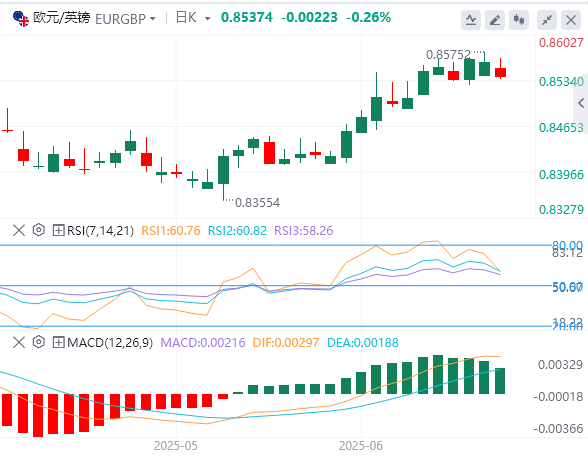Select the MACD(12,26,9) indicator label
The width and height of the screenshot is (588, 458).
[x=110, y=342]
